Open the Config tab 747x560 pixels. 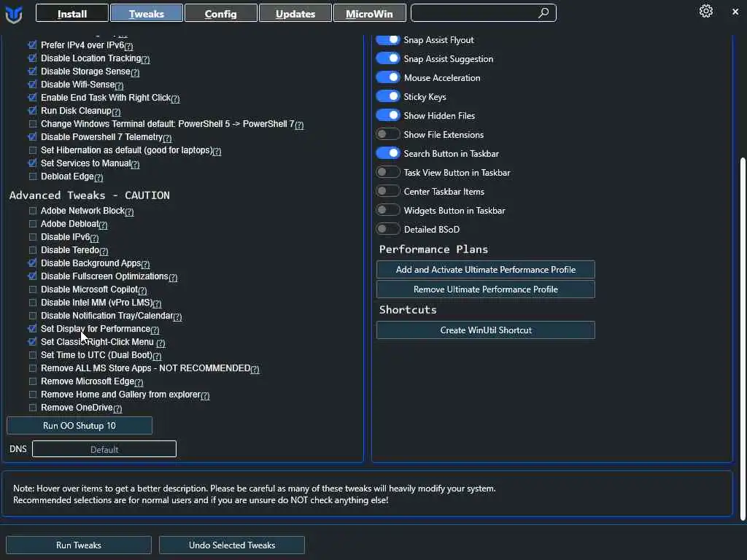(220, 13)
